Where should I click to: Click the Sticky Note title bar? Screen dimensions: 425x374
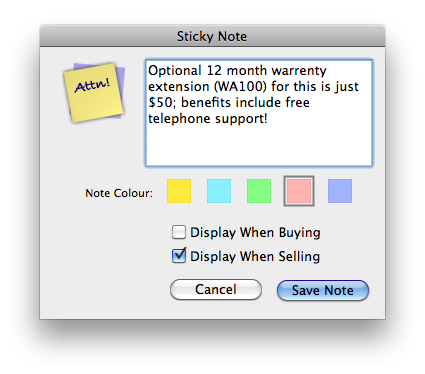click(212, 36)
